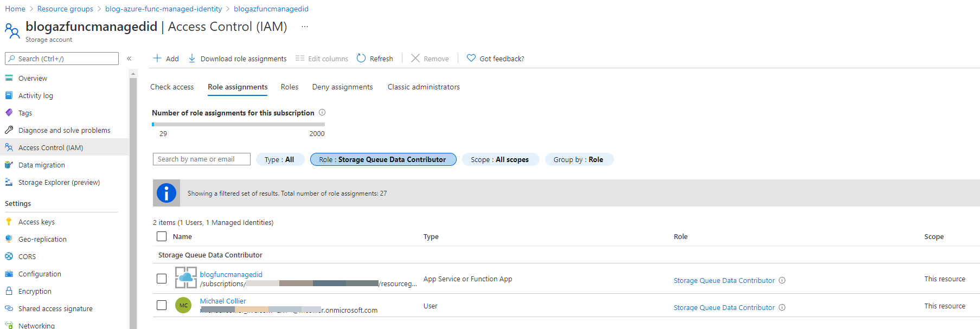980x329 pixels.
Task: Click the MC user avatar
Action: [x=183, y=305]
